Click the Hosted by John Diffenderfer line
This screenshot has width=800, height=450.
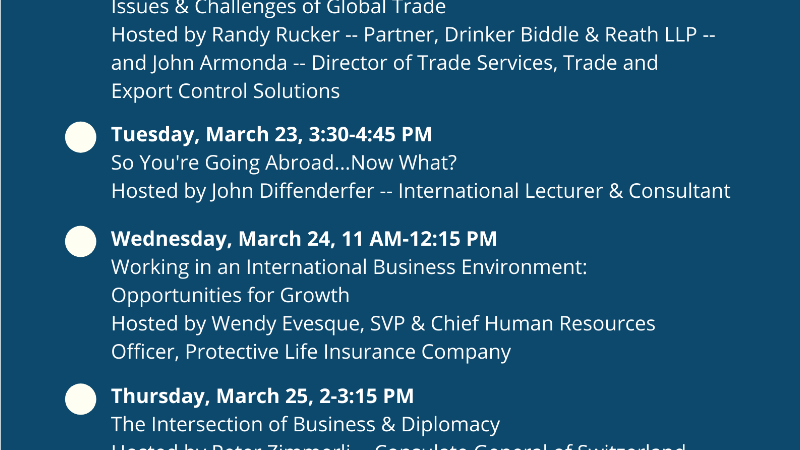click(420, 191)
